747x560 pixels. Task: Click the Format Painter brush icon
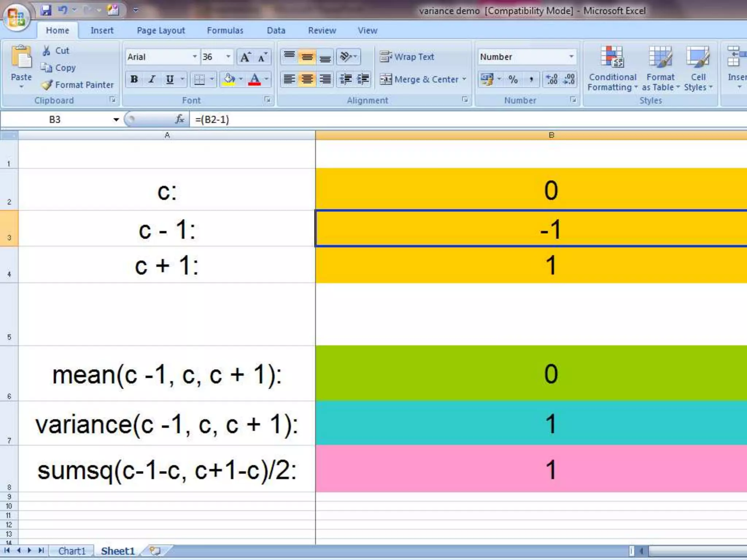(47, 85)
